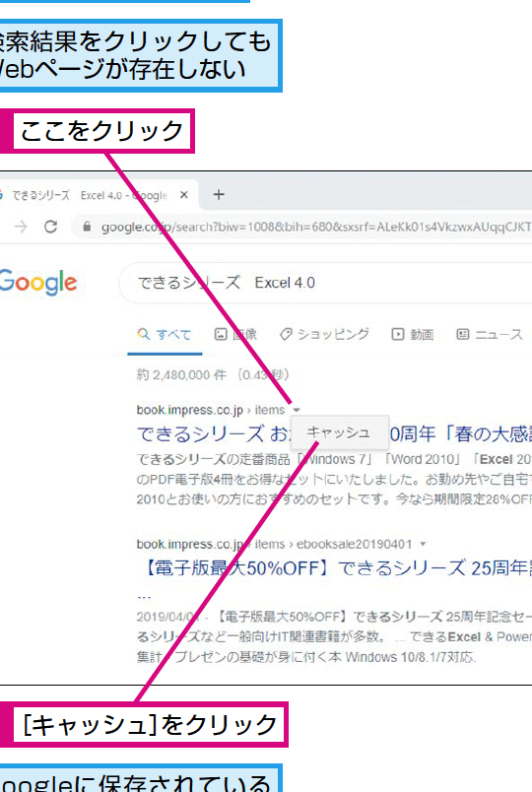
Task: Click the ebooksale20190401 breadcrumb text
Action: tap(354, 545)
